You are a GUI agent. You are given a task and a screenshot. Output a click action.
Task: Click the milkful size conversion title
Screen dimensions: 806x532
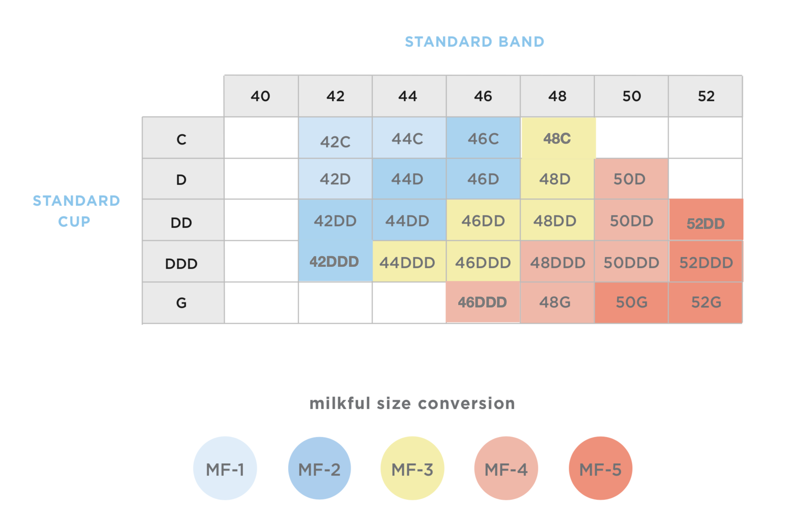tap(412, 403)
